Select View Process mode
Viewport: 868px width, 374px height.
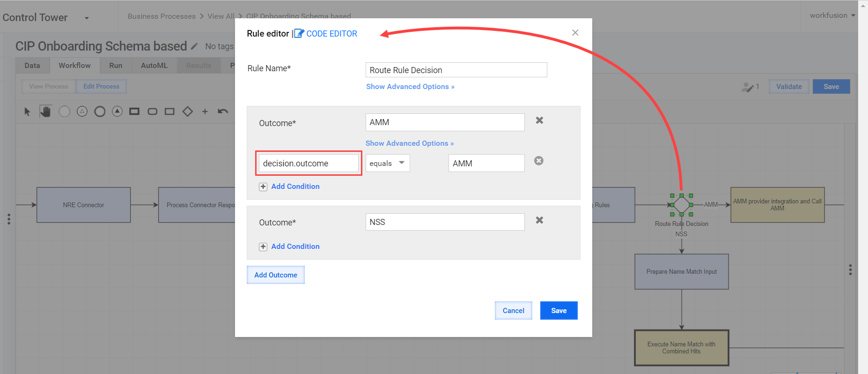point(49,86)
